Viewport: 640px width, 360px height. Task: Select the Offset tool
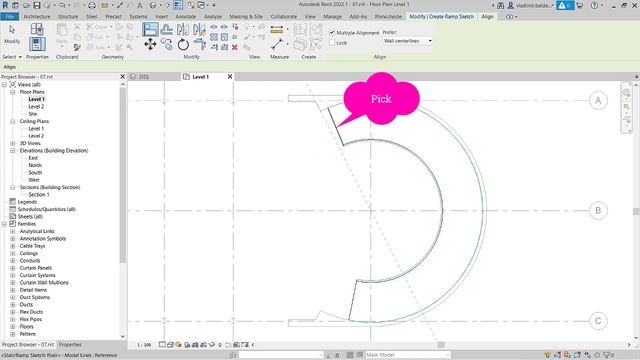pos(167,29)
